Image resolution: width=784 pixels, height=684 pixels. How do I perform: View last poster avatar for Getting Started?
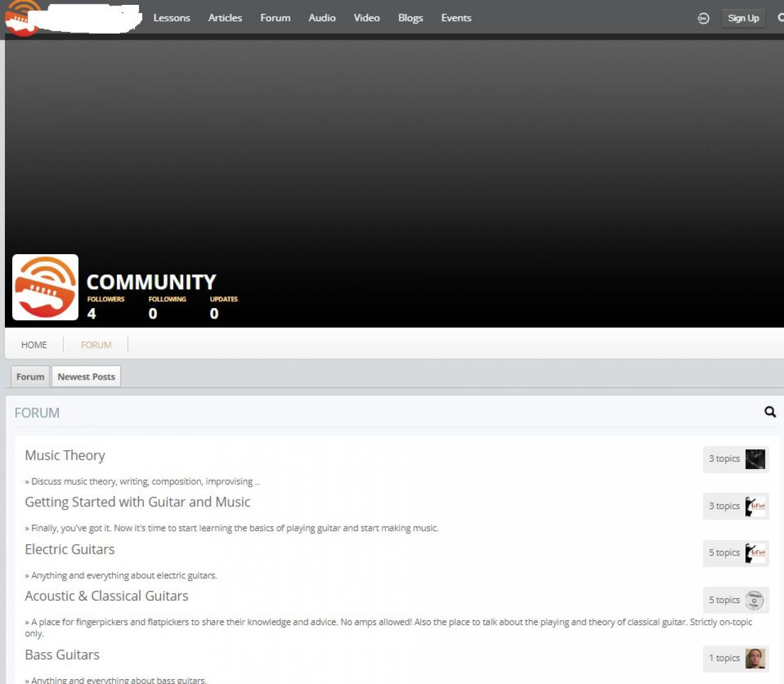pos(755,506)
